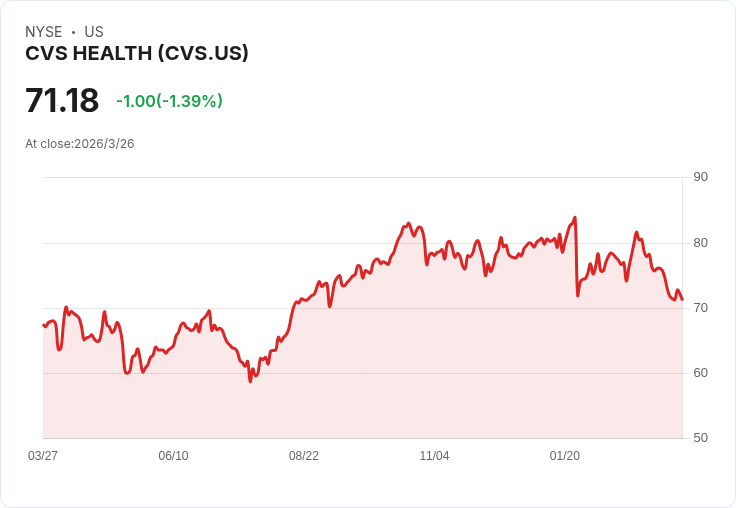The height and width of the screenshot is (508, 736).
Task: Click the 71.18 current price
Action: tap(62, 101)
